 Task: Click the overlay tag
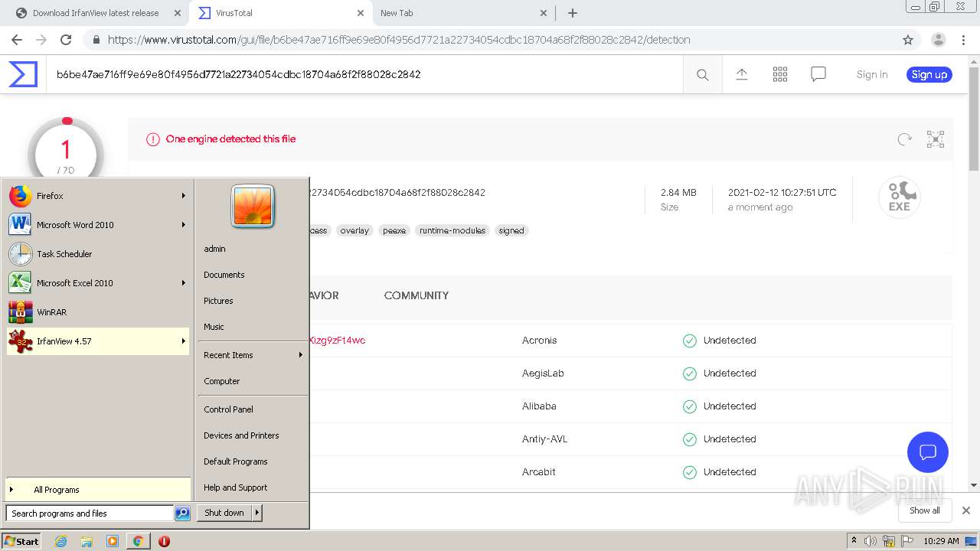pyautogui.click(x=354, y=230)
